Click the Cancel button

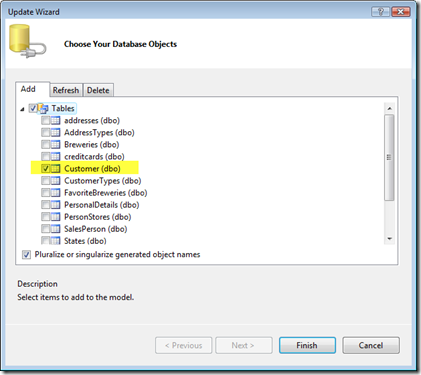[x=371, y=345]
